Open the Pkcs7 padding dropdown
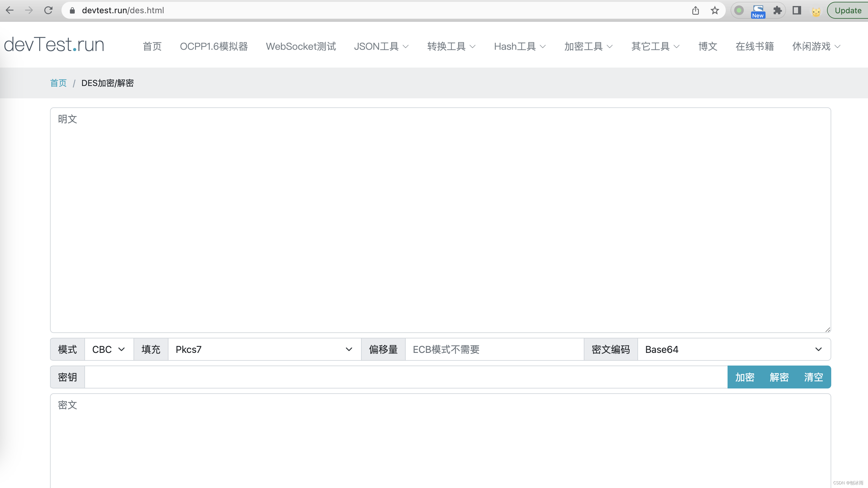The height and width of the screenshot is (488, 868). [x=263, y=349]
